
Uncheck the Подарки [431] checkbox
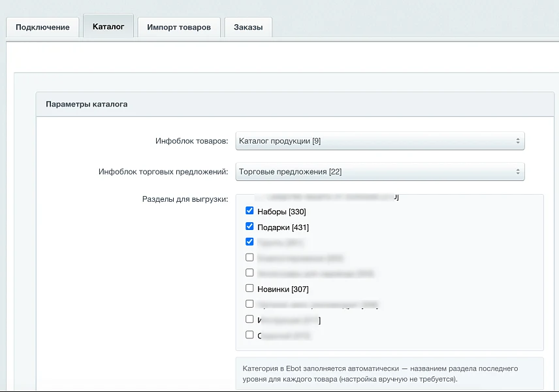(x=249, y=227)
